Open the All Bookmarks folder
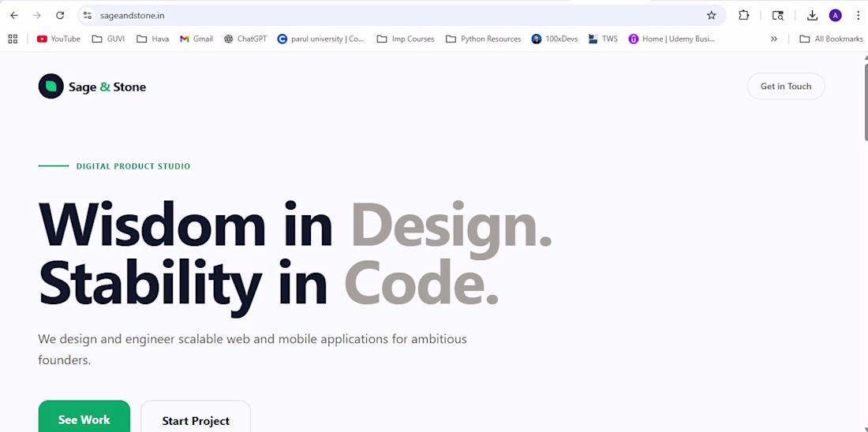 point(831,39)
